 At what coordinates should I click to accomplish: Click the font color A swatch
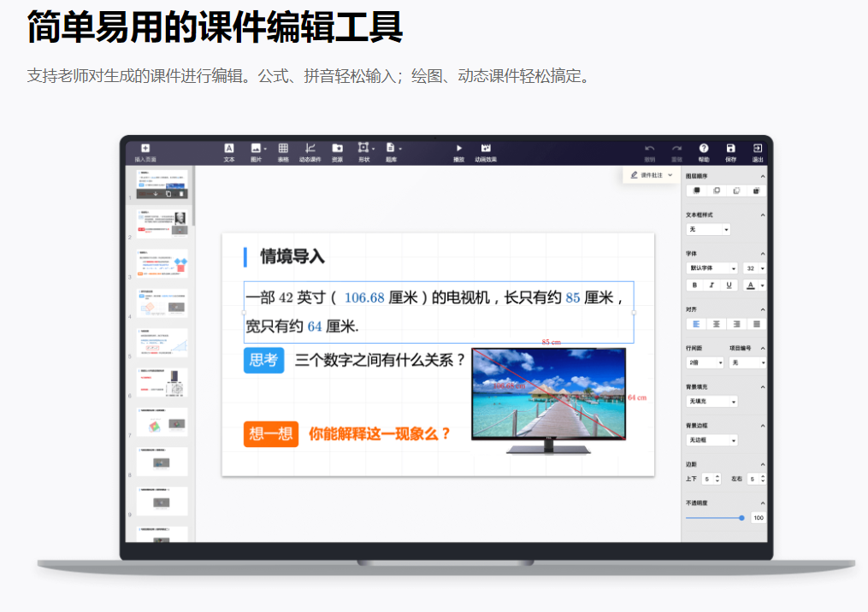point(751,285)
